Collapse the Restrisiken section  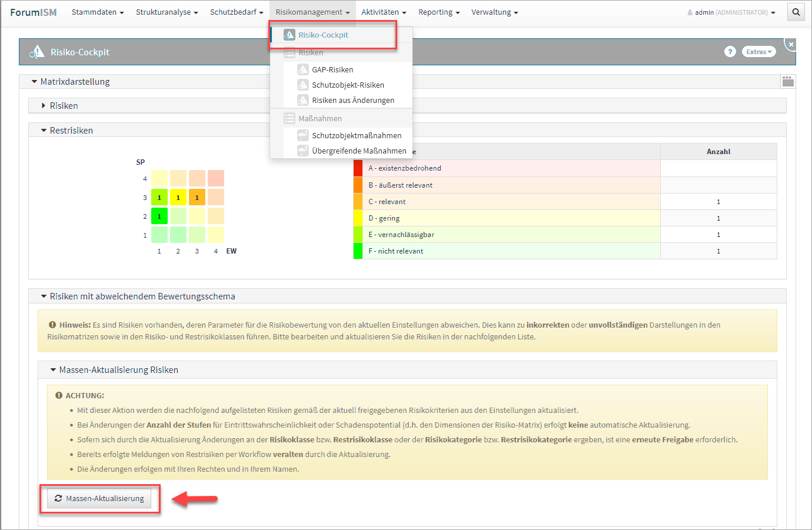coord(71,131)
